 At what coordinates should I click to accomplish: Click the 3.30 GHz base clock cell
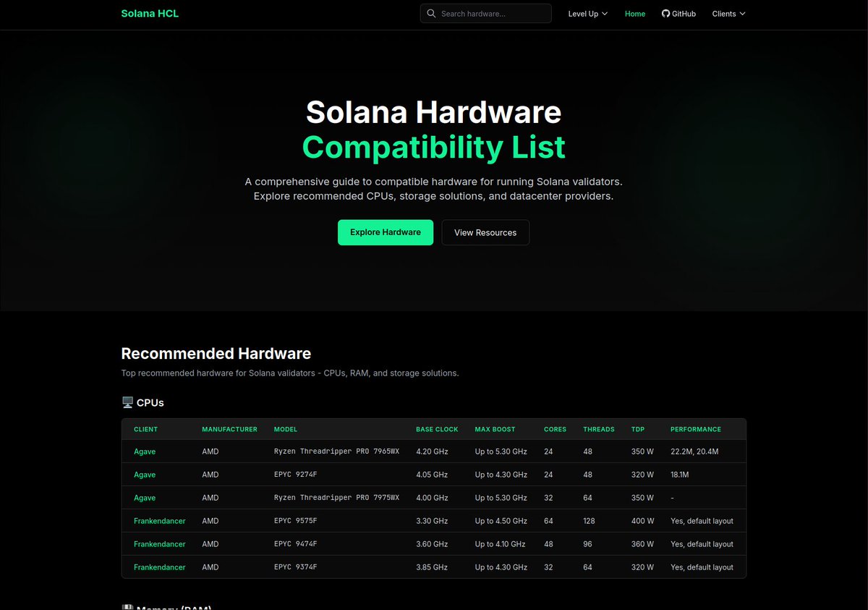click(432, 521)
